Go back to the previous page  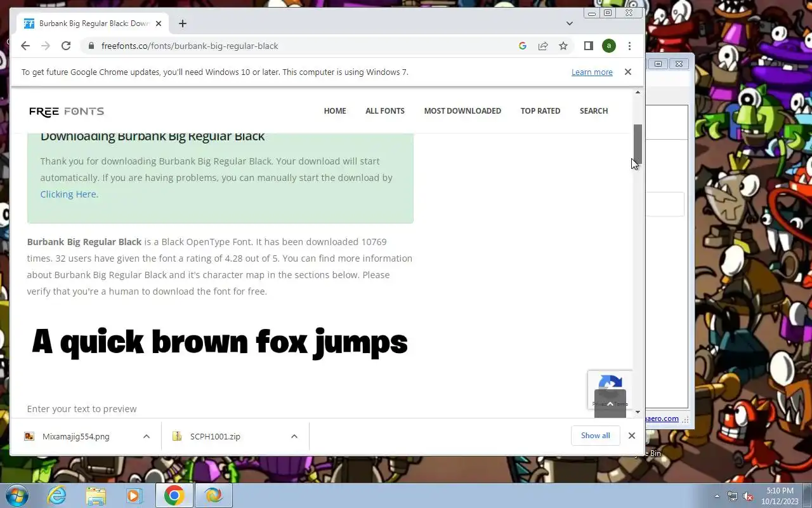point(25,46)
